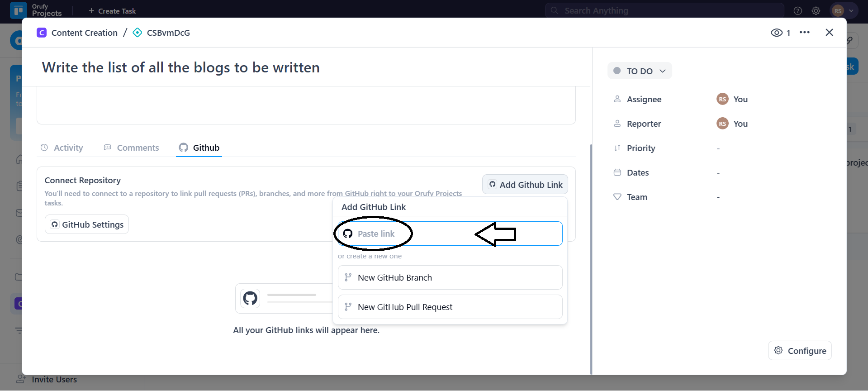The image size is (868, 391).
Task: Set the Team field value
Action: pyautogui.click(x=718, y=197)
